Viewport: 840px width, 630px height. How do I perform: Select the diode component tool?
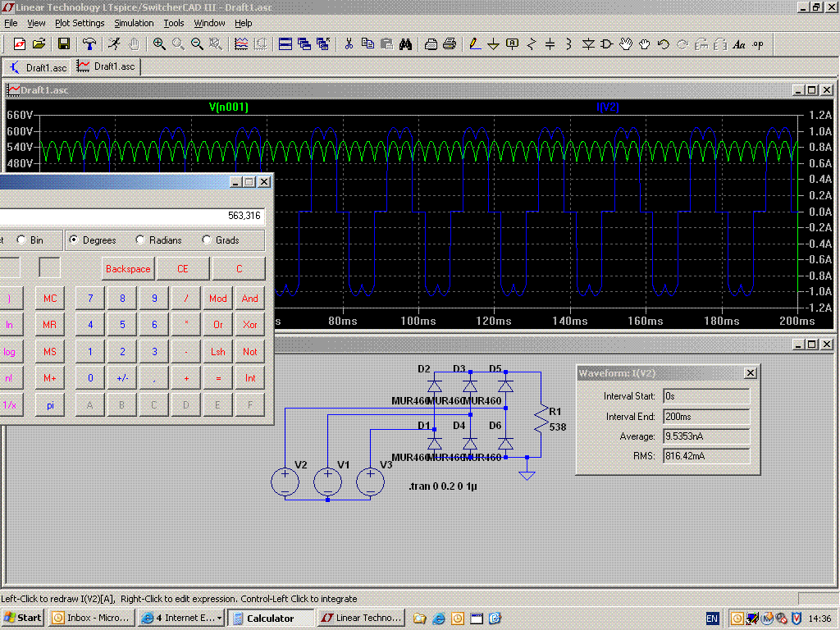[x=588, y=44]
